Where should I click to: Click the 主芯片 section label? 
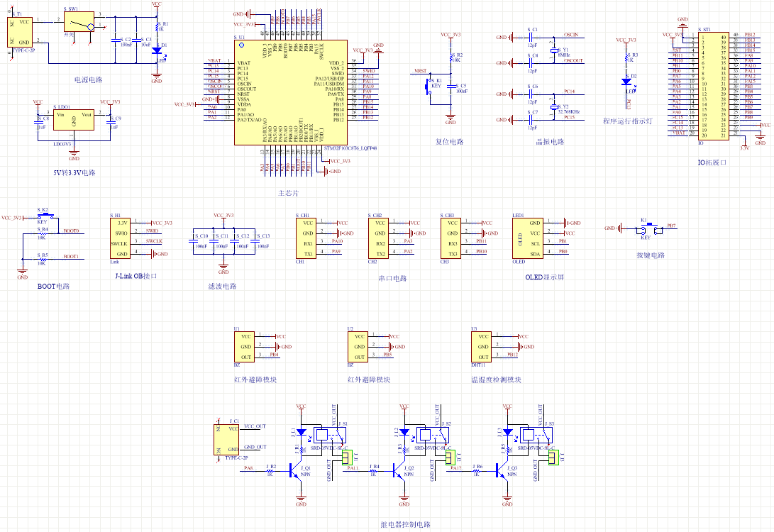[288, 193]
